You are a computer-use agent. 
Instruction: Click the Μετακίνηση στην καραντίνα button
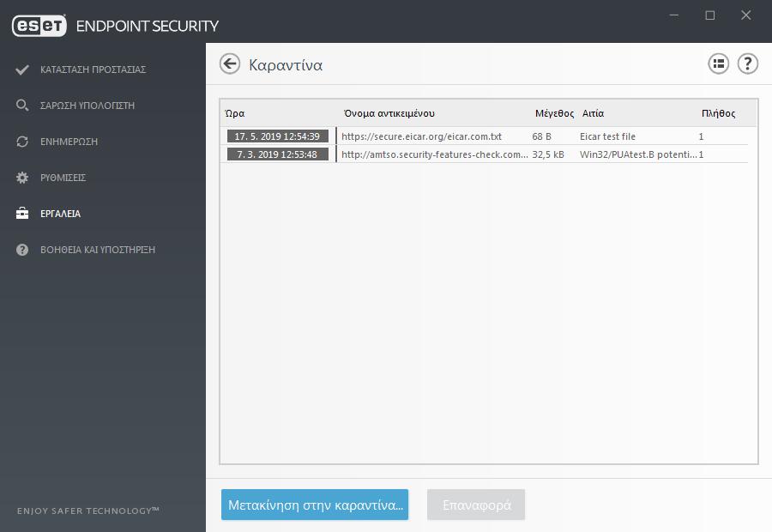coord(315,505)
